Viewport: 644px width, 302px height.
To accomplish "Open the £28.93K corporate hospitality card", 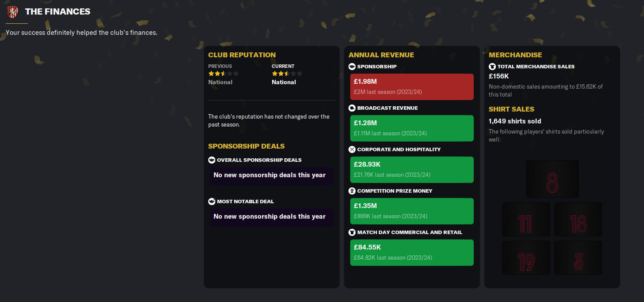I will pyautogui.click(x=412, y=169).
